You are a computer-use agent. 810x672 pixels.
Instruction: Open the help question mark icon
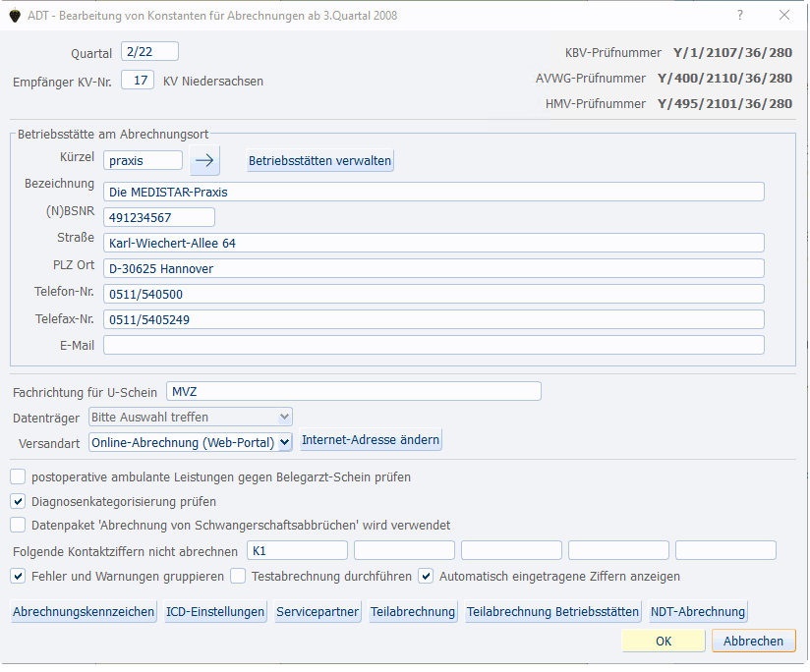pyautogui.click(x=739, y=15)
